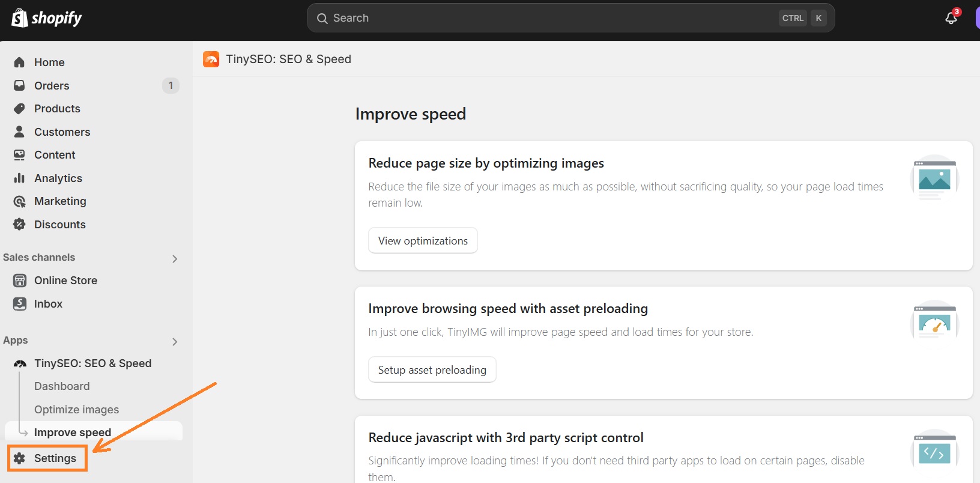Click the Orders inbox icon
Screen dimensions: 980x483
point(19,85)
